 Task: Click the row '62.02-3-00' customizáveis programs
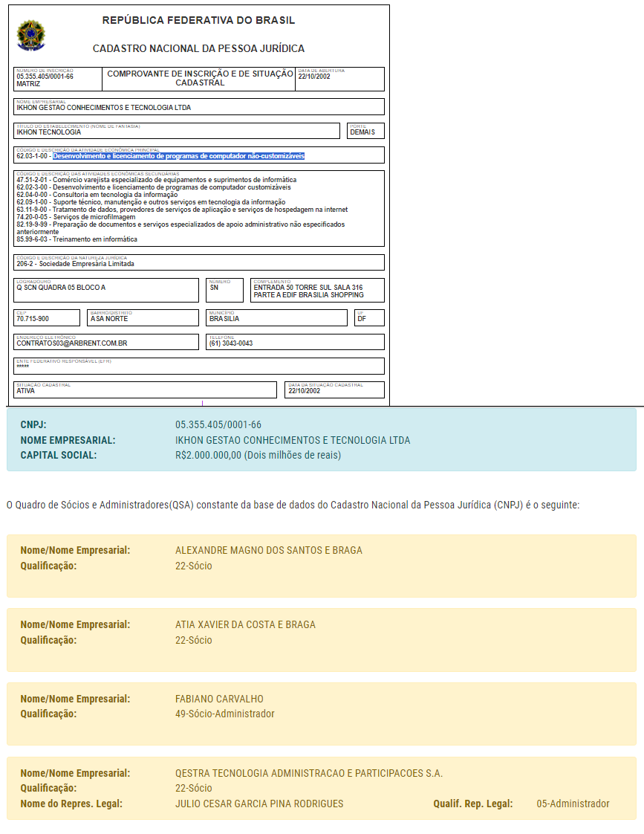pos(154,187)
